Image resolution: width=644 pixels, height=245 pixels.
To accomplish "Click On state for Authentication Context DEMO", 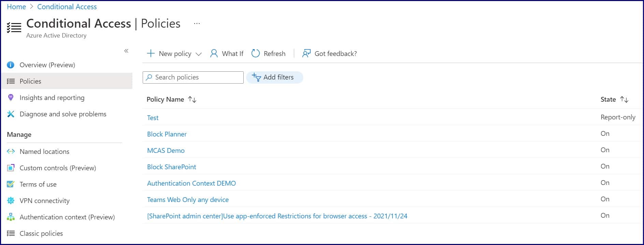I will (605, 183).
